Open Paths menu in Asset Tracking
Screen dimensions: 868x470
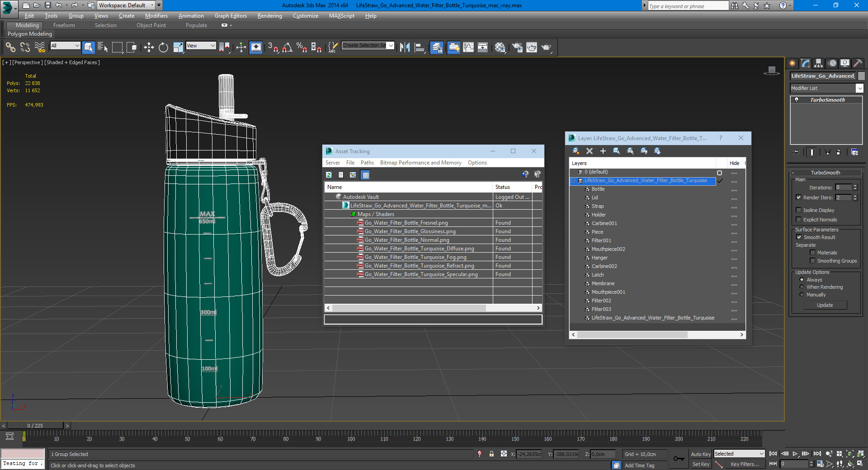coord(367,163)
